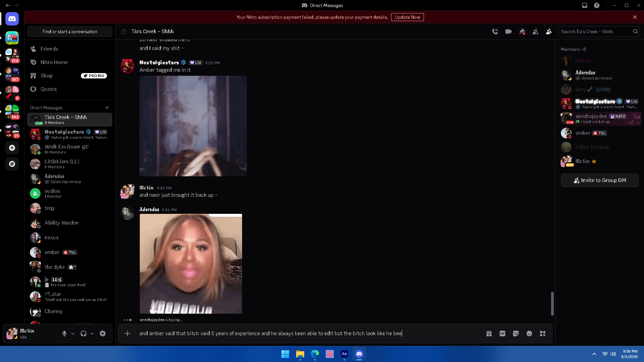Send a gift with the gift icon
Image resolution: width=644 pixels, height=362 pixels.
[489, 334]
